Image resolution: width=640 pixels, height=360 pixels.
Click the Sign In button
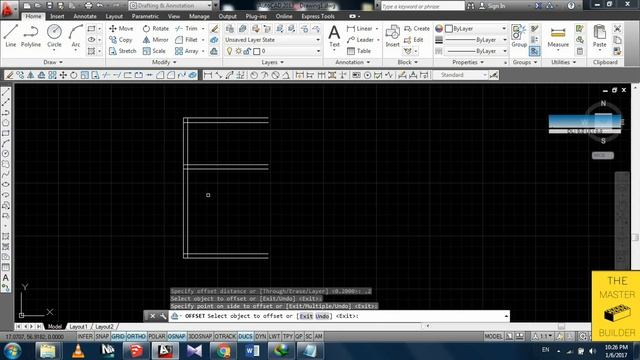click(492, 6)
